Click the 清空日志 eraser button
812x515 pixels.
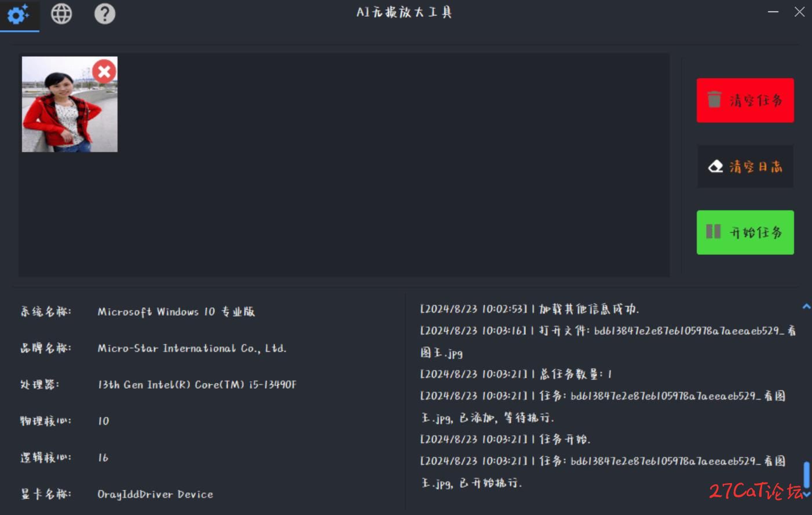click(x=745, y=167)
